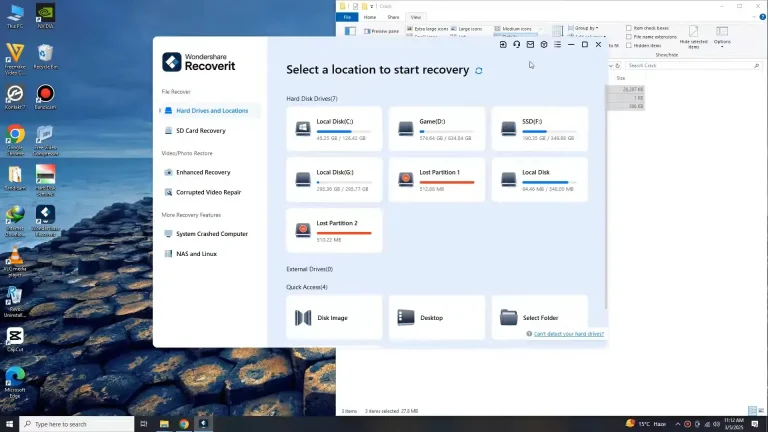Show hidden system tray icons chevron
The image size is (768, 432).
pos(678,424)
